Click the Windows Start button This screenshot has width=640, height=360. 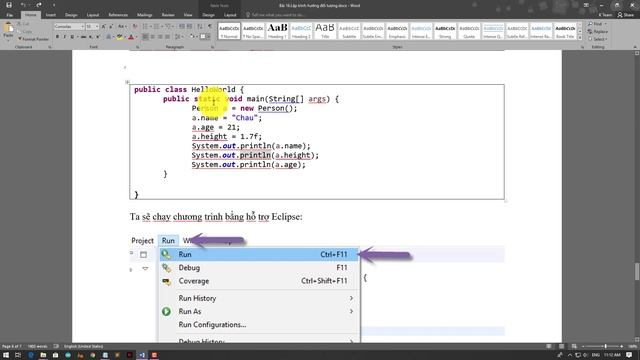(x=6, y=355)
